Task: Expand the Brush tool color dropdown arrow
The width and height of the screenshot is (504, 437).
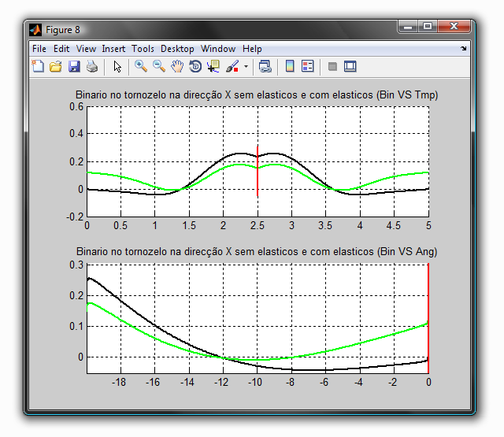Action: (x=246, y=67)
